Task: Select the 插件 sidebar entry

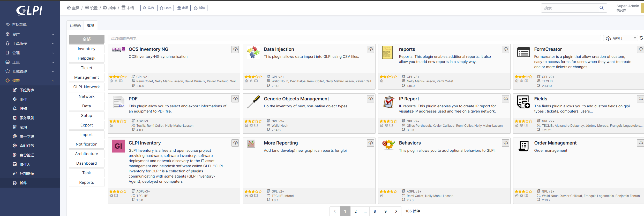Action: (x=30, y=183)
